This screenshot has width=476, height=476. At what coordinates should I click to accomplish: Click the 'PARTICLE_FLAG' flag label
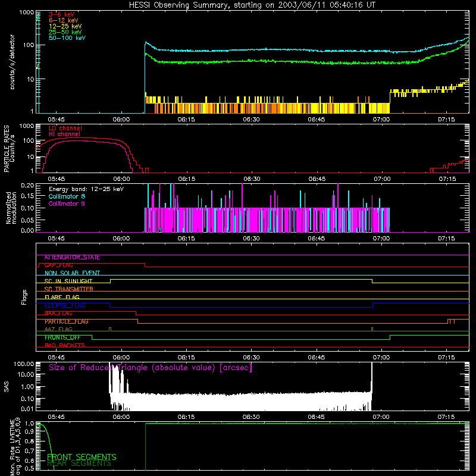[67, 321]
